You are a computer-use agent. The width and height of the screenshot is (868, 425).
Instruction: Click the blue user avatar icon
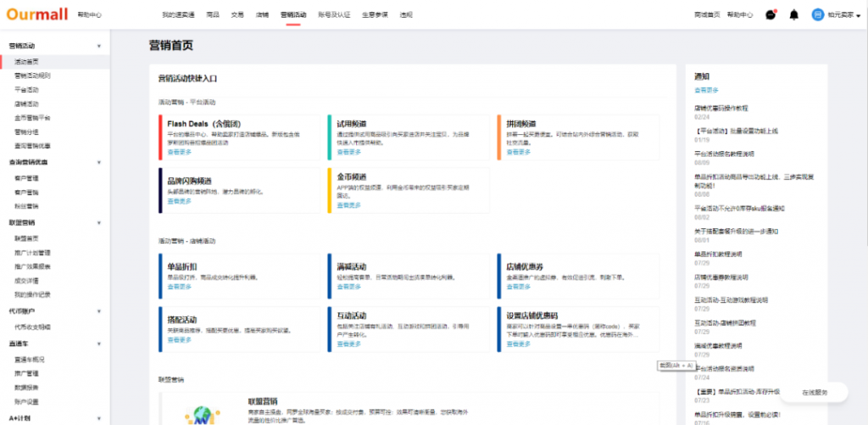pos(817,14)
